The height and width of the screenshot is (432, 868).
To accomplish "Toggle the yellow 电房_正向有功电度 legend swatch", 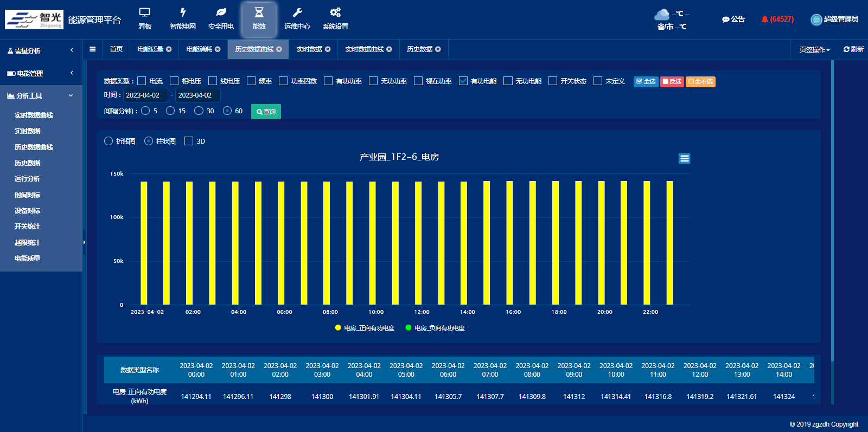I will point(338,328).
